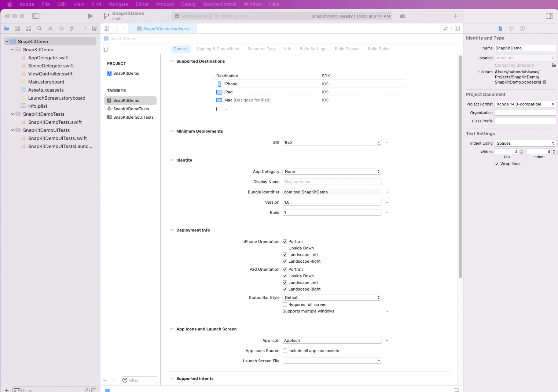Open the Library with plus button
Screen dimensions: 558x392
456,16
